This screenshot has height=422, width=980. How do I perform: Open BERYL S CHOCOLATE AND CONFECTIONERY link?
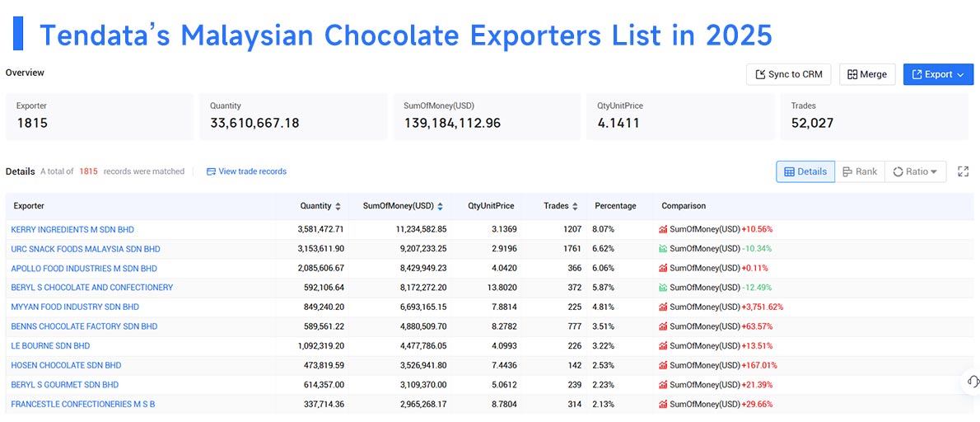tap(92, 288)
